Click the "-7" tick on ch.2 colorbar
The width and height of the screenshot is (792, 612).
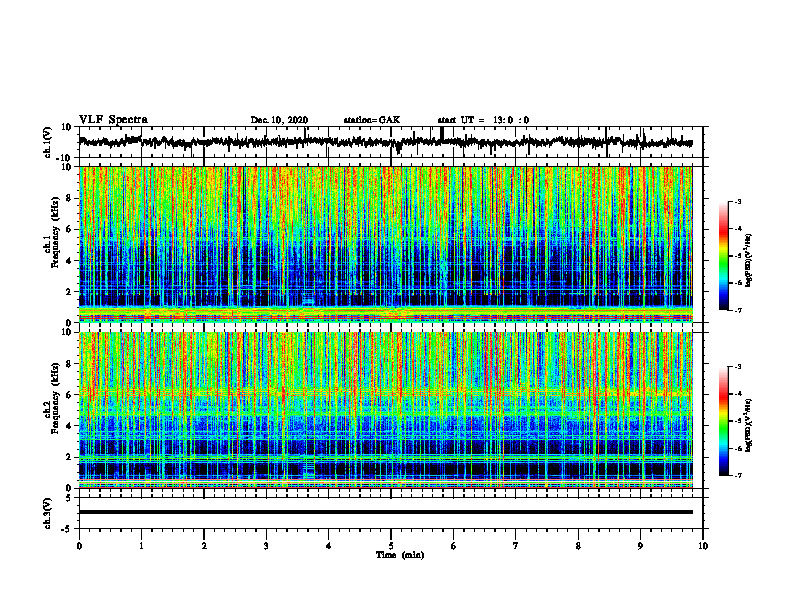[x=738, y=476]
